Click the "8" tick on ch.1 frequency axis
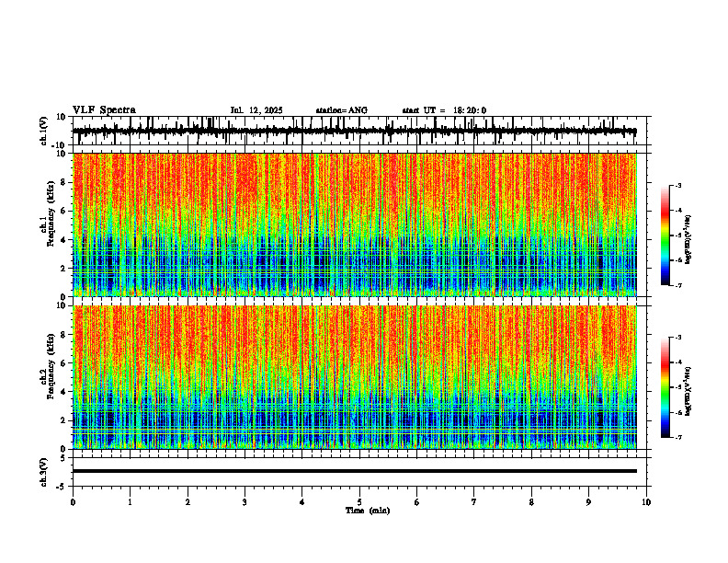The image size is (728, 563). click(64, 182)
